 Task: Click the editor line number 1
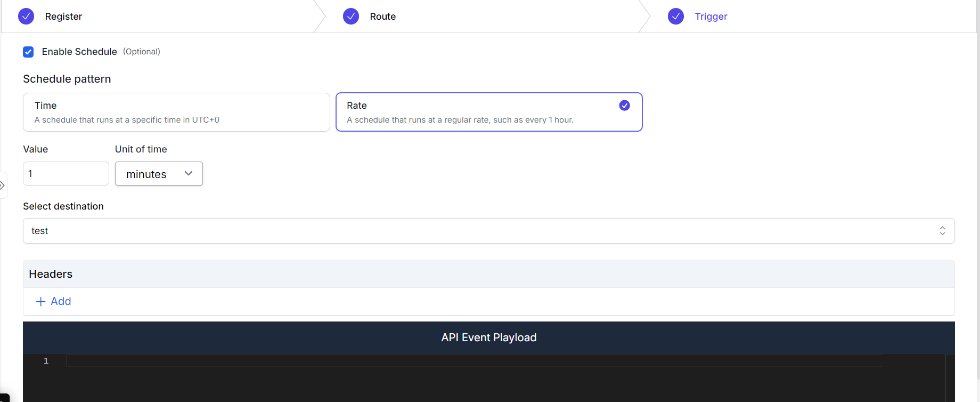(x=46, y=361)
